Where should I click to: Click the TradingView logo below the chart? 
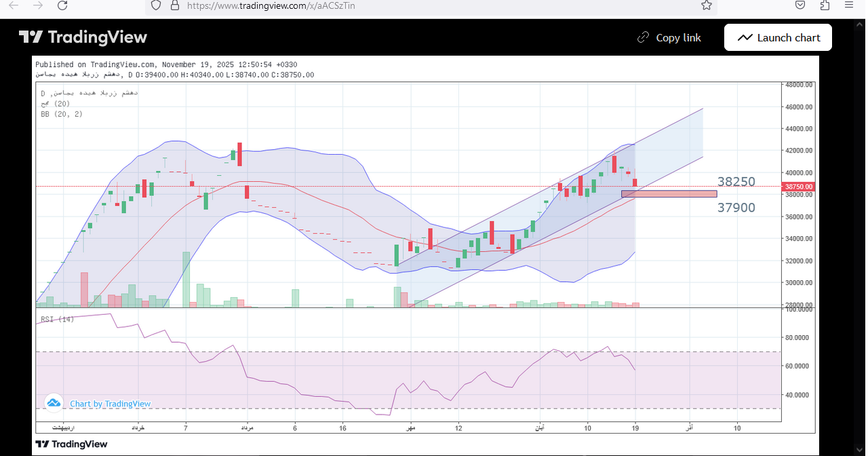click(71, 444)
